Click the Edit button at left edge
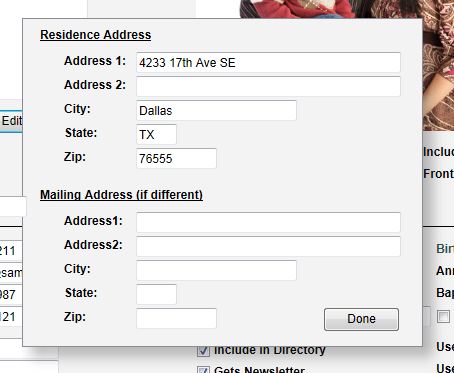Image resolution: width=454 pixels, height=373 pixels. click(11, 121)
